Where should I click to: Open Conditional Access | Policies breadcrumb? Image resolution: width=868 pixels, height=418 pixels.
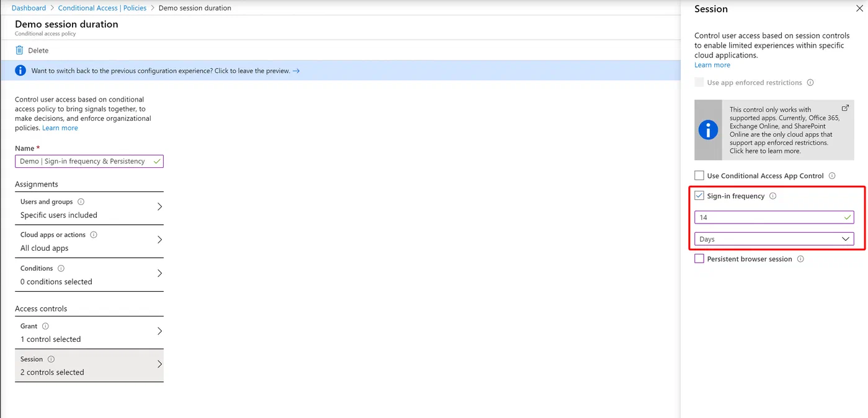pyautogui.click(x=102, y=8)
